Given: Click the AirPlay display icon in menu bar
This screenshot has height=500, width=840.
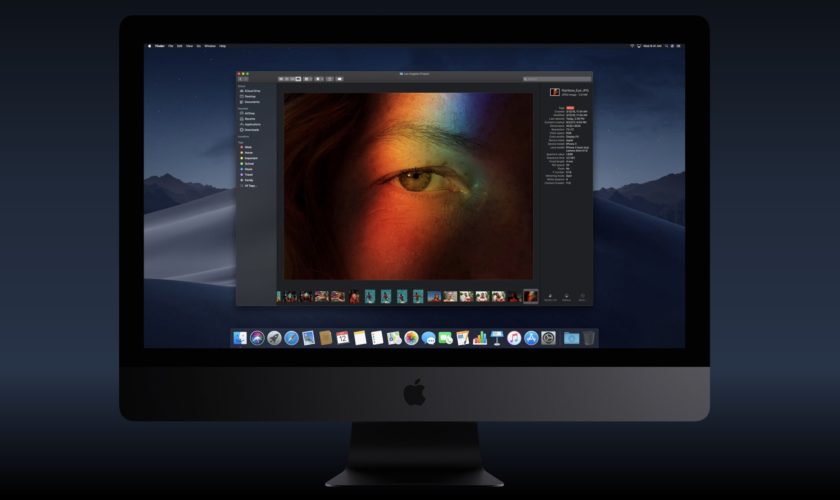Looking at the screenshot, I should [x=639, y=46].
